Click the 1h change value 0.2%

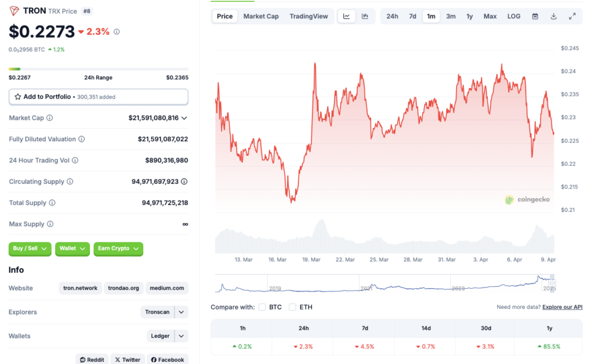242,347
